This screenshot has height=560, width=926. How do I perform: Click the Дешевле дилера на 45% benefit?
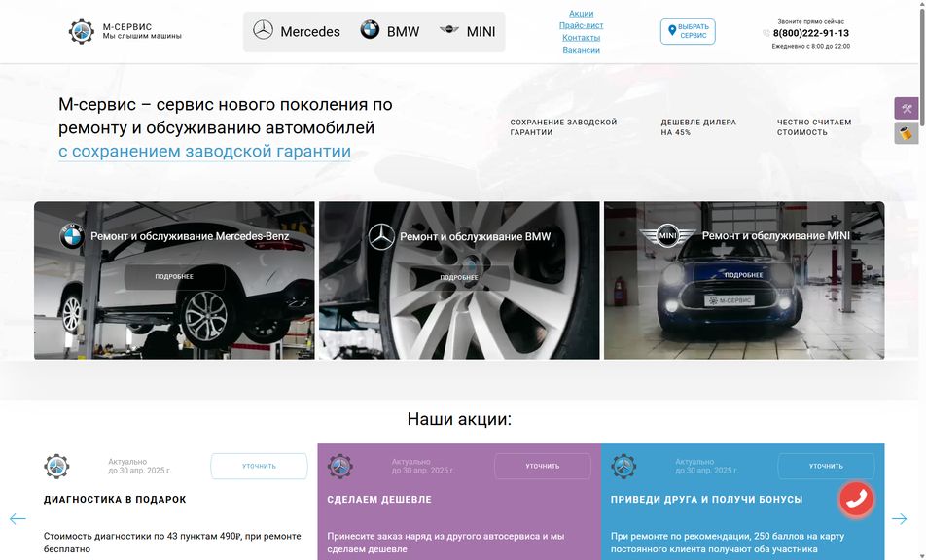[698, 126]
